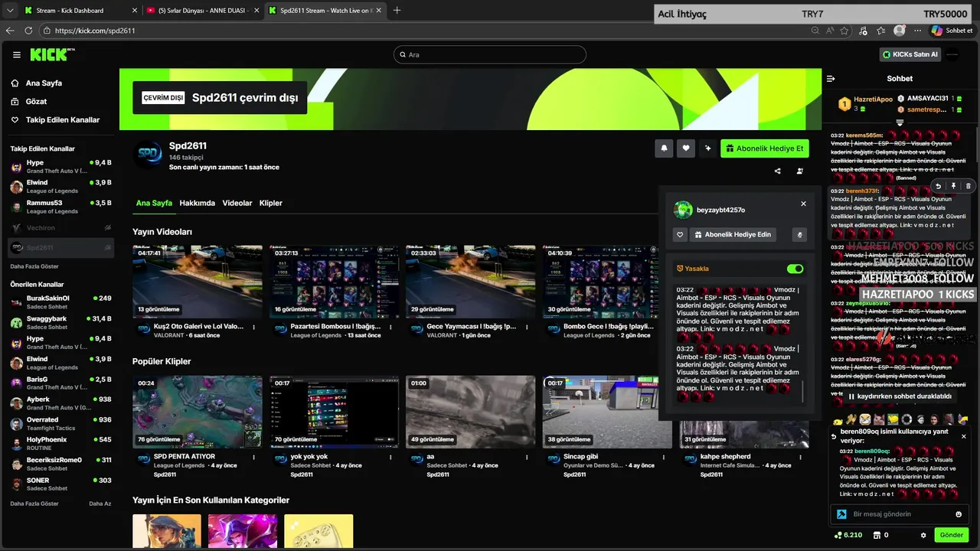Open Hype channel in followed list
Viewport: 980px width, 551px height.
pyautogui.click(x=60, y=167)
